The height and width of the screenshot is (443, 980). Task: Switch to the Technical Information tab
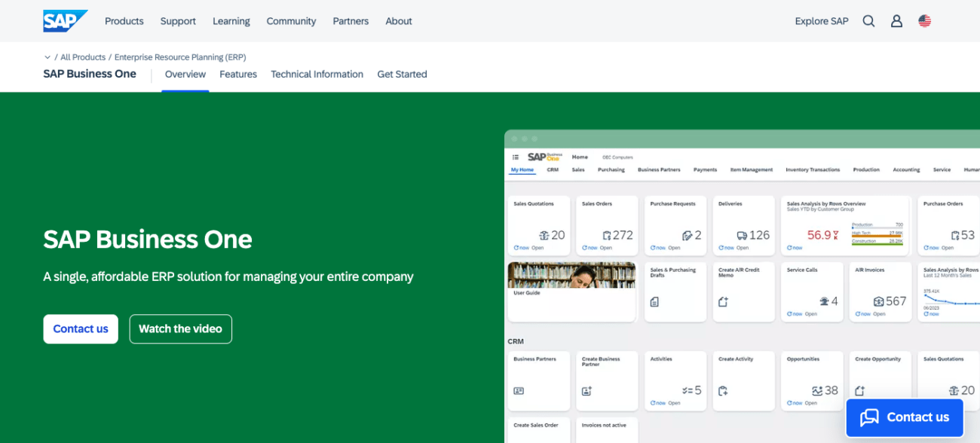pyautogui.click(x=317, y=75)
